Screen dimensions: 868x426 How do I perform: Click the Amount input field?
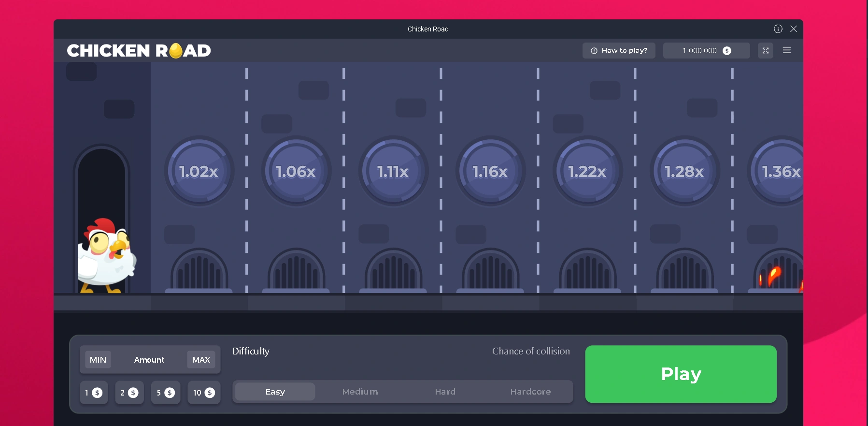coord(149,360)
